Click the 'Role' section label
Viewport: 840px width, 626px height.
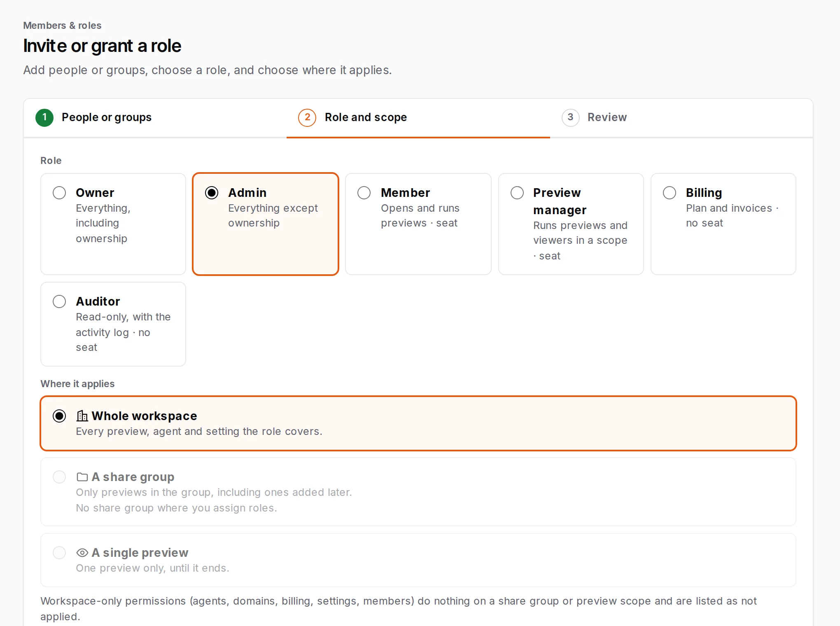point(51,161)
